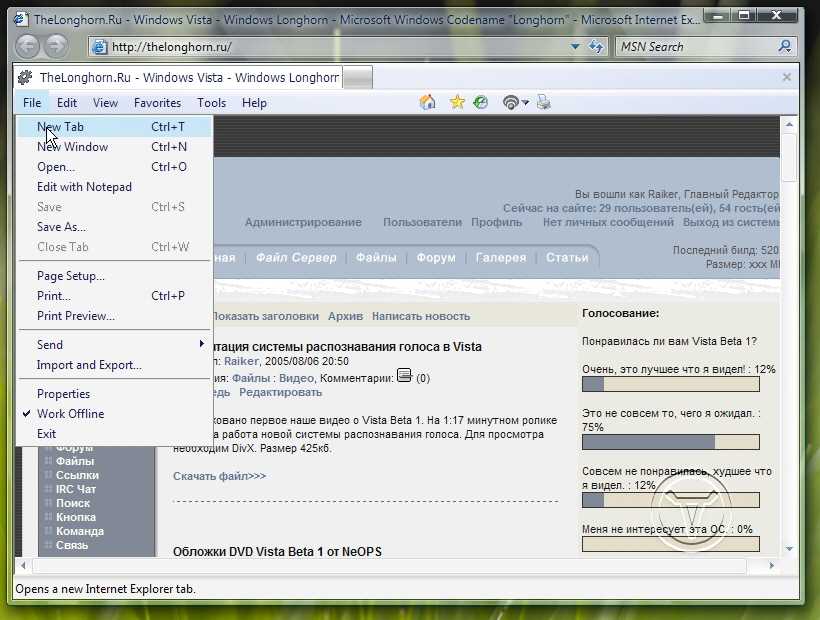The height and width of the screenshot is (620, 820).
Task: Click the Редактировать link
Action: [280, 393]
